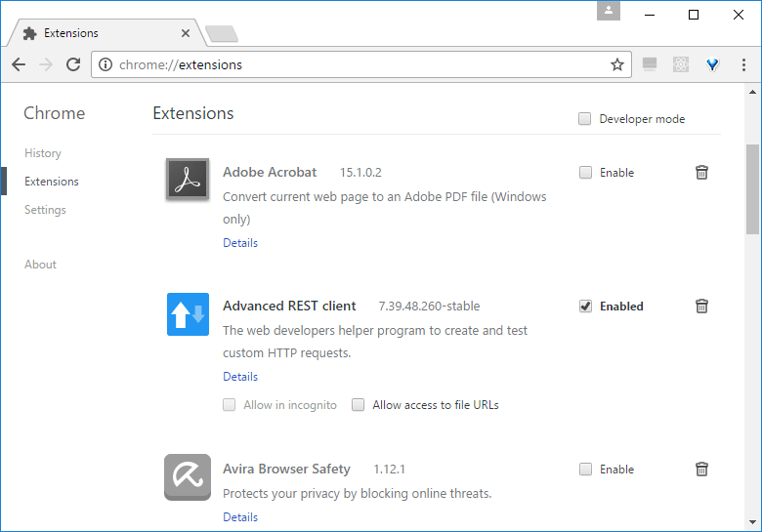762x532 pixels.
Task: Bookmark this page with the star icon
Action: click(x=617, y=64)
